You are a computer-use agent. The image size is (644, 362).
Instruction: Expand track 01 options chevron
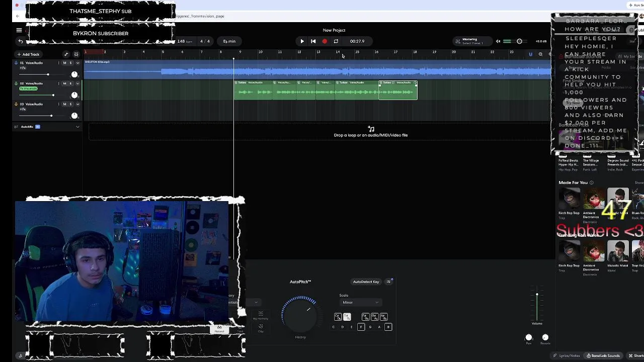click(x=77, y=63)
